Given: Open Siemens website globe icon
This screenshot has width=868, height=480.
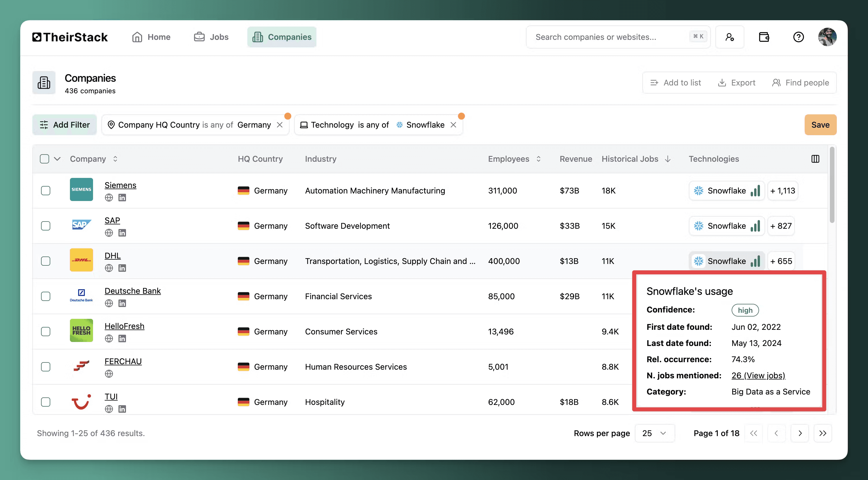Looking at the screenshot, I should pyautogui.click(x=109, y=198).
